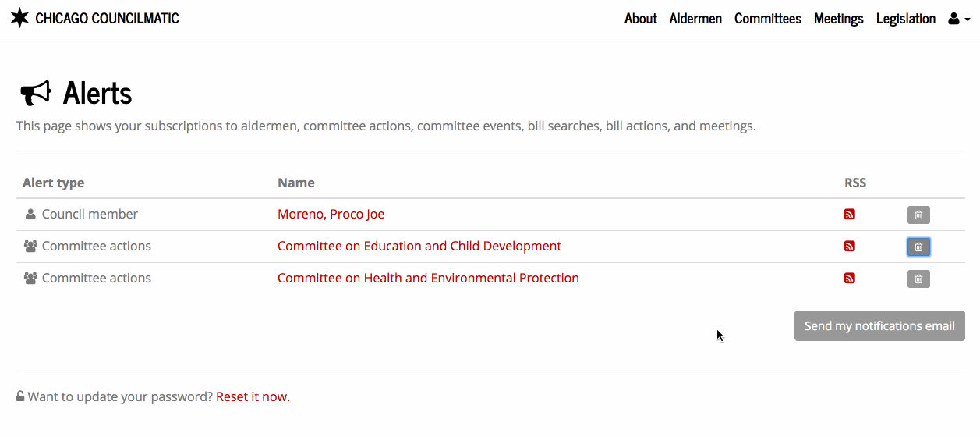Screen dimensions: 980x437
Task: Delete the Moreno, Proco Joe alert
Action: tap(918, 215)
